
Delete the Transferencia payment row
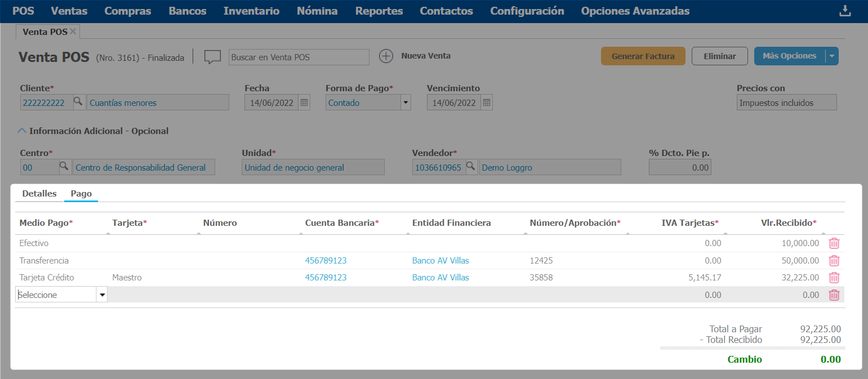(834, 261)
